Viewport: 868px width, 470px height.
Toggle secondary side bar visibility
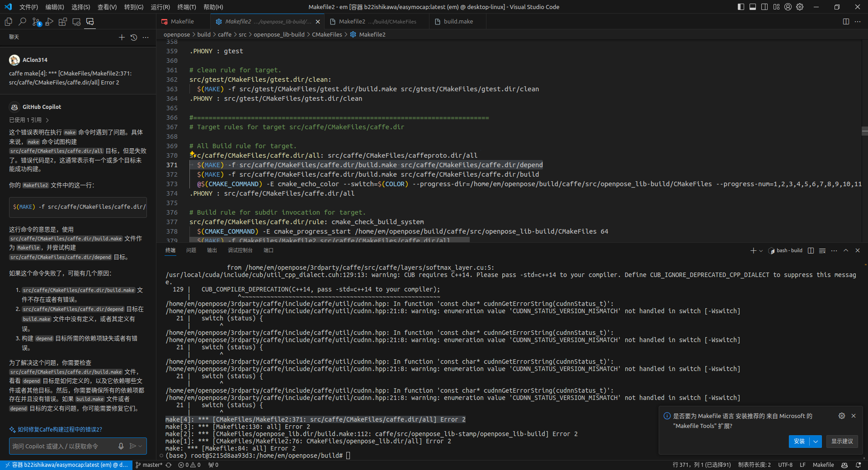(x=764, y=7)
